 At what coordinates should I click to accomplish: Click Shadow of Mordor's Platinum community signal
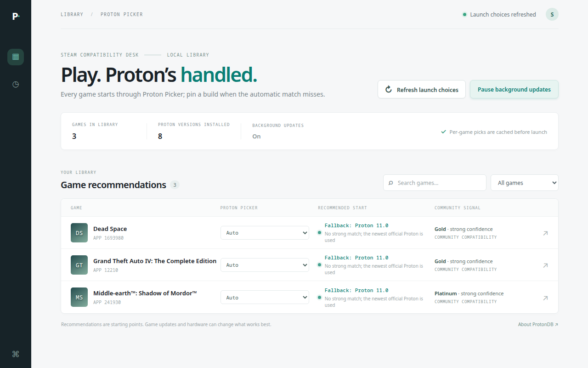pos(469,293)
